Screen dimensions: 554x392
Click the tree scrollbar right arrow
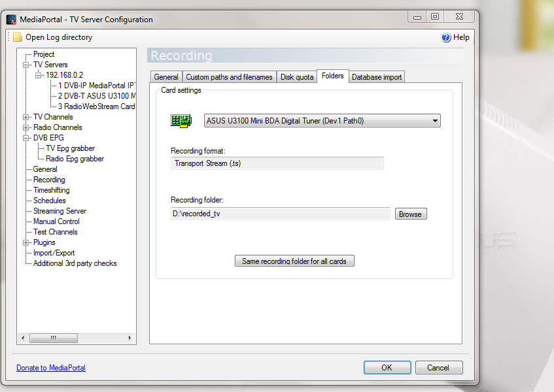(130, 338)
